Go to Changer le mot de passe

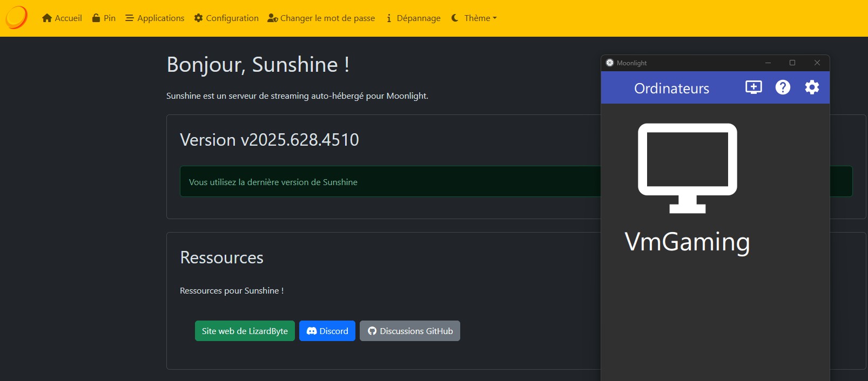point(321,18)
